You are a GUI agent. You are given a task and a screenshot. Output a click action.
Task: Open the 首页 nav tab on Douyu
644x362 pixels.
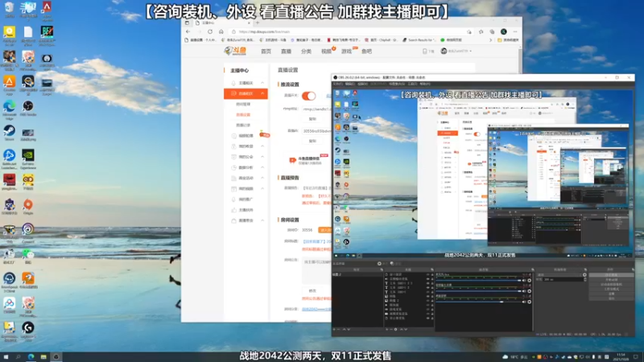266,51
